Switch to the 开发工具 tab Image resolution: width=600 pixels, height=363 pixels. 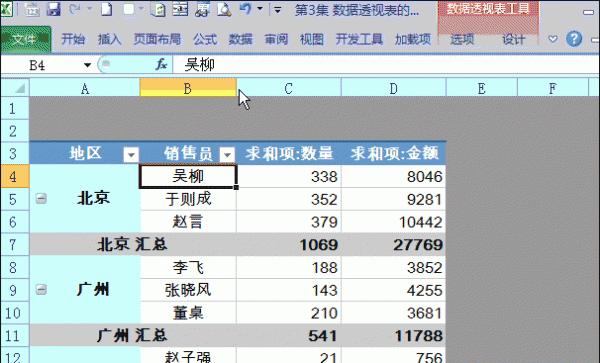pyautogui.click(x=359, y=39)
